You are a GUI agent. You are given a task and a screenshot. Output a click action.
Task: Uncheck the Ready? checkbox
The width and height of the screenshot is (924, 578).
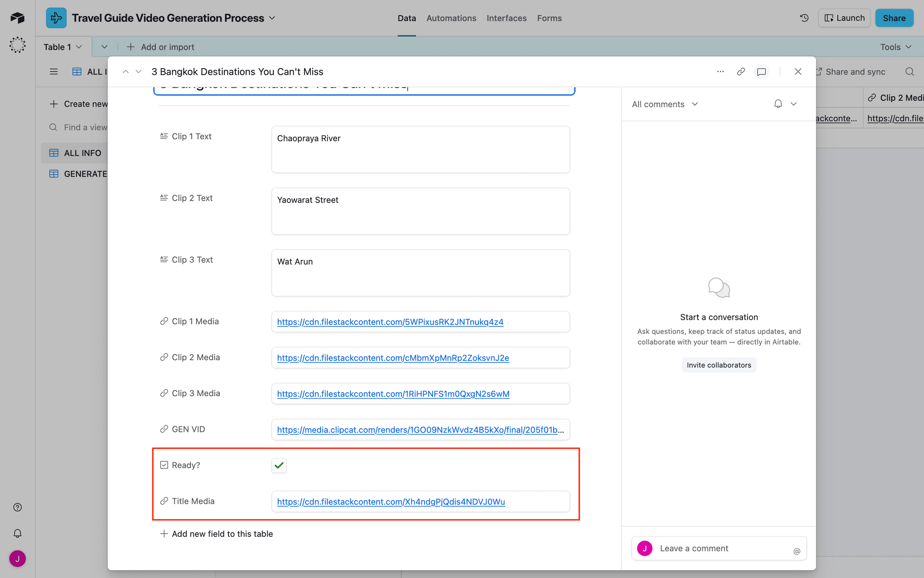(279, 465)
